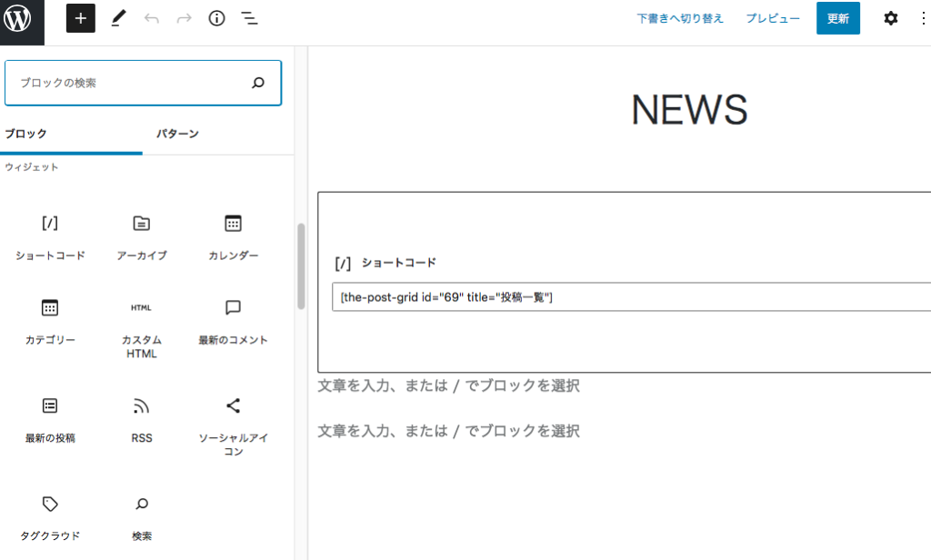Image resolution: width=931 pixels, height=560 pixels.
Task: Click the ショートコード block heading in editor
Action: (x=399, y=263)
